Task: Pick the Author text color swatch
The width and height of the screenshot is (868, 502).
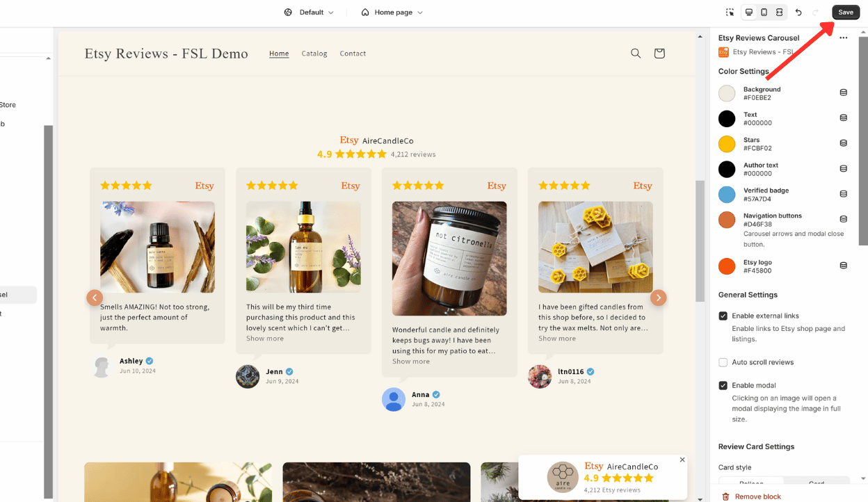Action: click(727, 169)
